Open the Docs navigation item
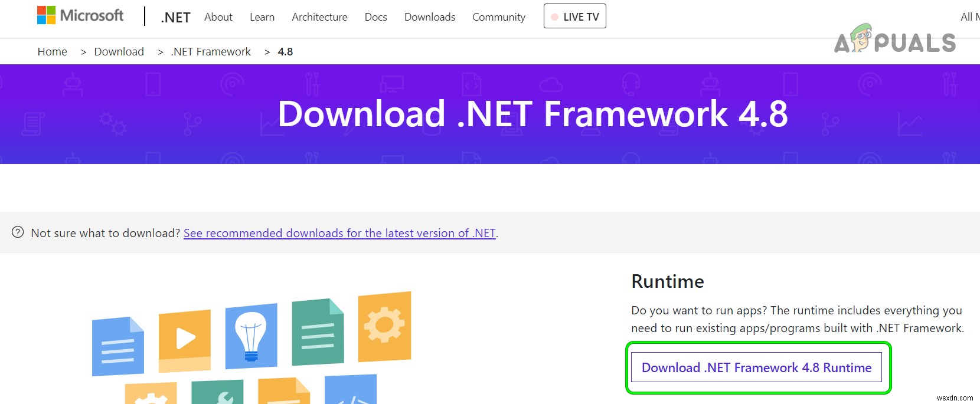 tap(375, 17)
